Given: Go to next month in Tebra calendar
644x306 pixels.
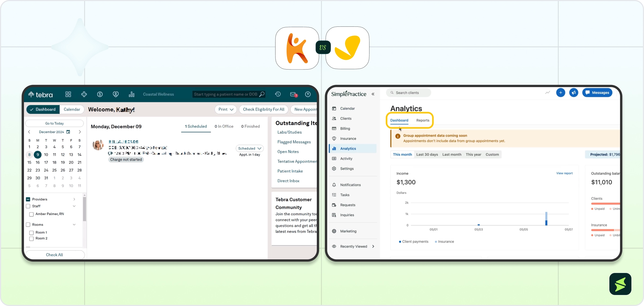Looking at the screenshot, I should [80, 132].
